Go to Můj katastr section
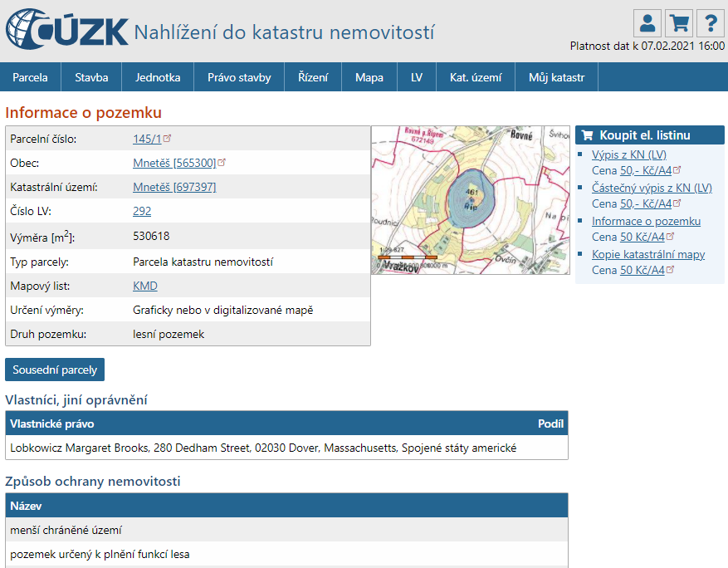The height and width of the screenshot is (568, 728). click(x=556, y=77)
